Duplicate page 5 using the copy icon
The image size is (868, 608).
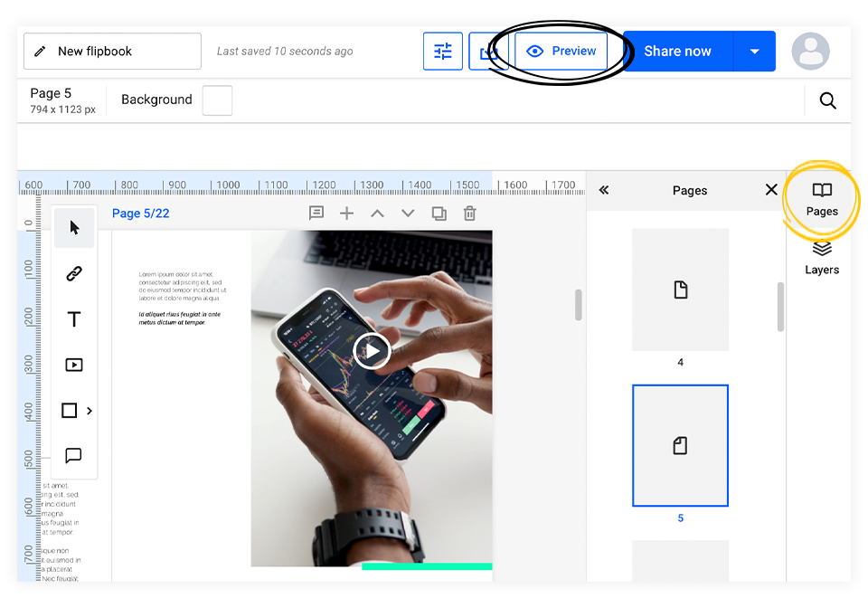439,214
